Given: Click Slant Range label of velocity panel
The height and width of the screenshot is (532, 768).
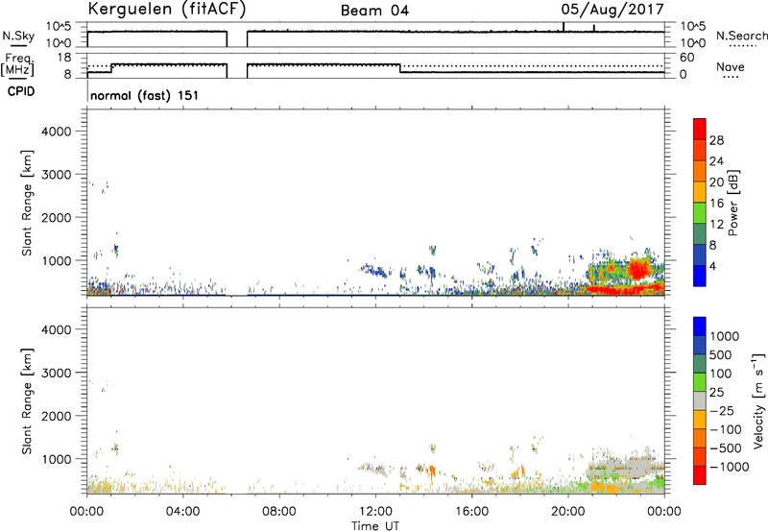Looking at the screenshot, I should point(27,401).
